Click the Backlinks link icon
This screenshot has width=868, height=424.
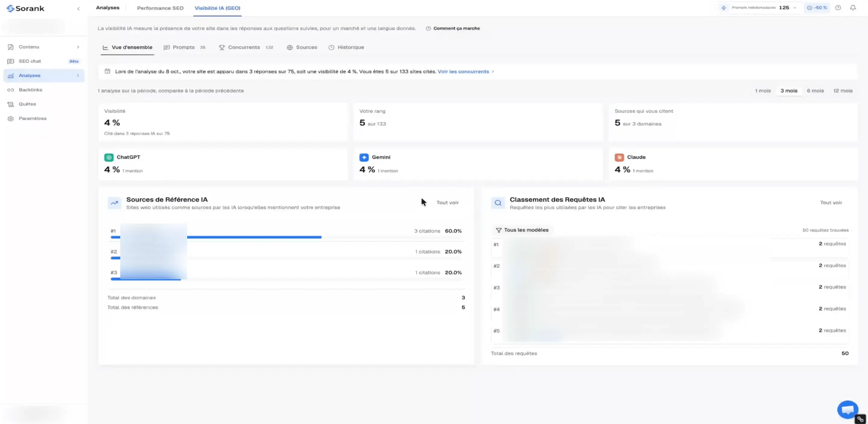(x=11, y=90)
